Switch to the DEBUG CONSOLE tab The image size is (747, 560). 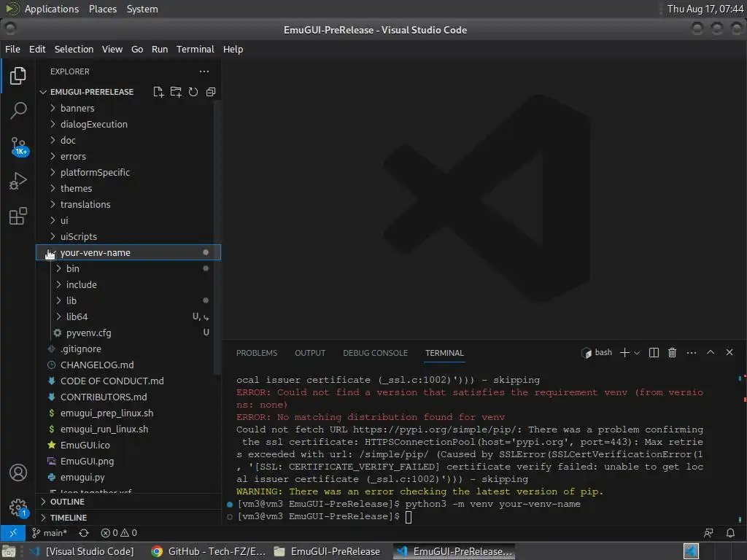(x=376, y=353)
